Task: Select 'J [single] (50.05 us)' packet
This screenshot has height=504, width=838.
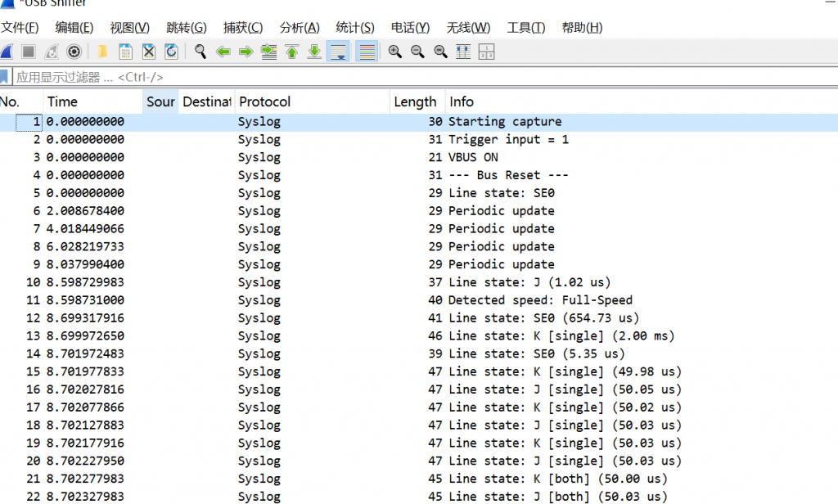Action: coord(419,389)
